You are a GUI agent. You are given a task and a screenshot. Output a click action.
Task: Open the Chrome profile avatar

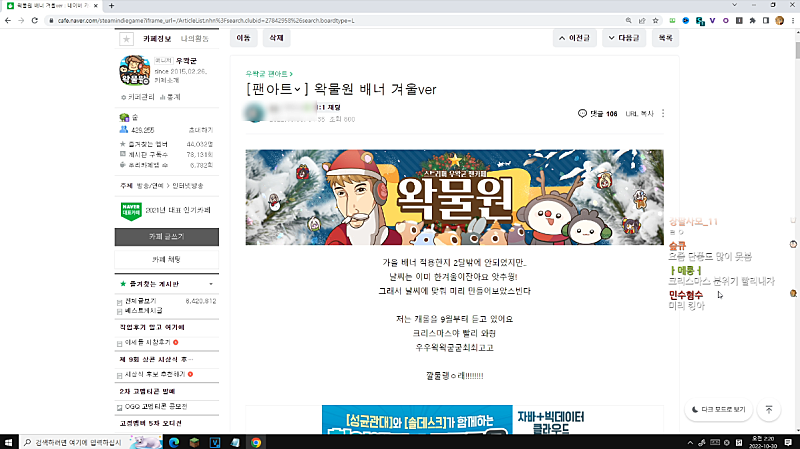tap(779, 20)
